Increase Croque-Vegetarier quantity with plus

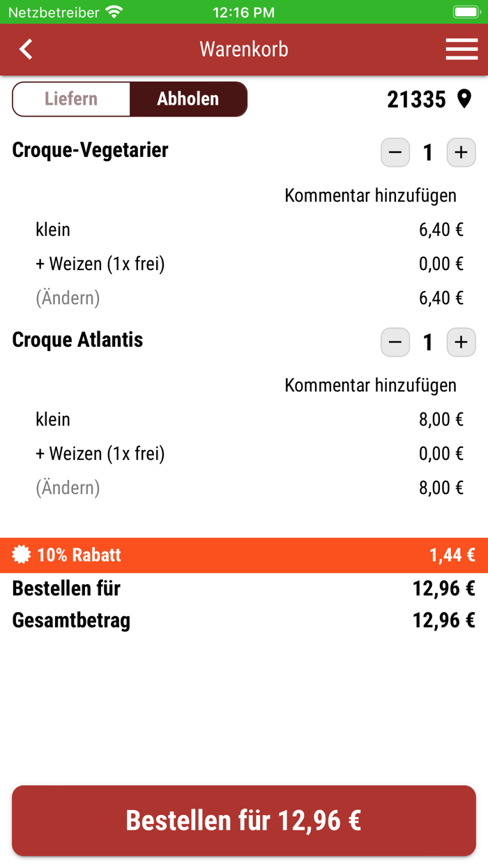(461, 152)
